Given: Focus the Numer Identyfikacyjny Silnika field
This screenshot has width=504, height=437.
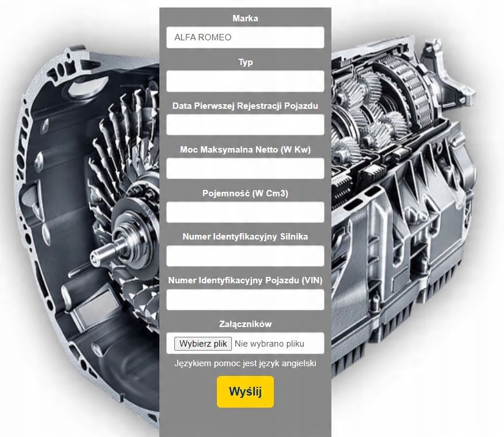Looking at the screenshot, I should pyautogui.click(x=245, y=256).
